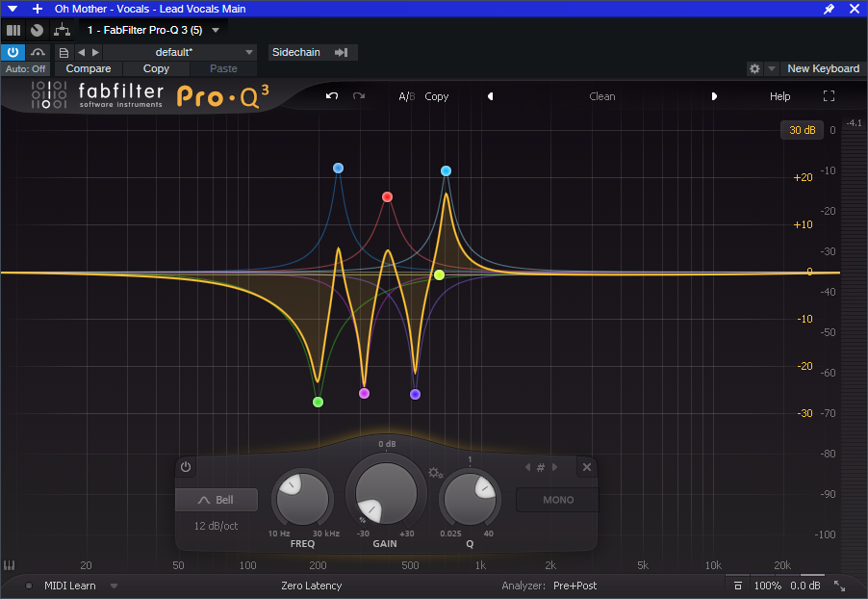
Task: Open the default* preset dropdown
Action: coord(179,52)
